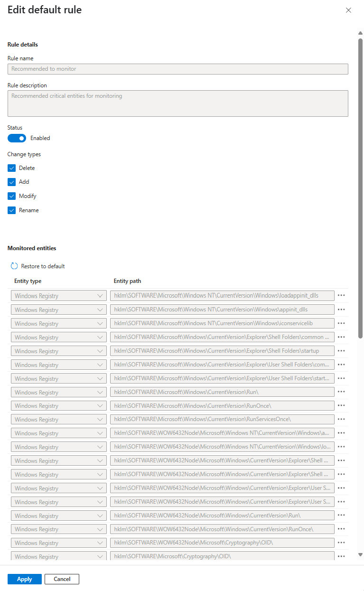This screenshot has width=364, height=591.
Task: Expand Entity type dropdown for RunOnce\ row
Action: tap(58, 406)
